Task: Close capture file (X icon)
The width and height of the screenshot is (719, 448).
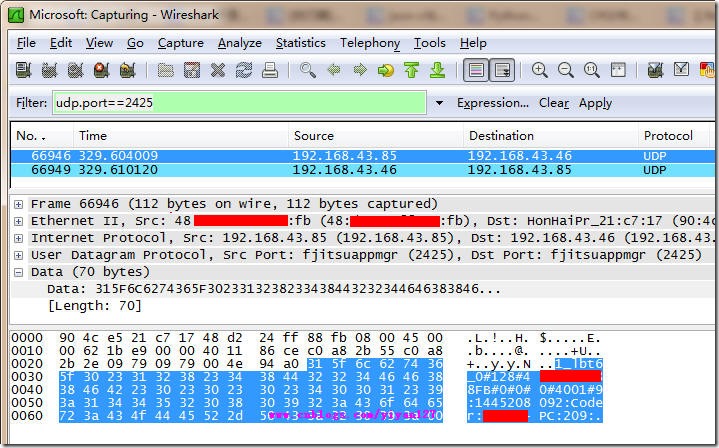Action: (218, 70)
